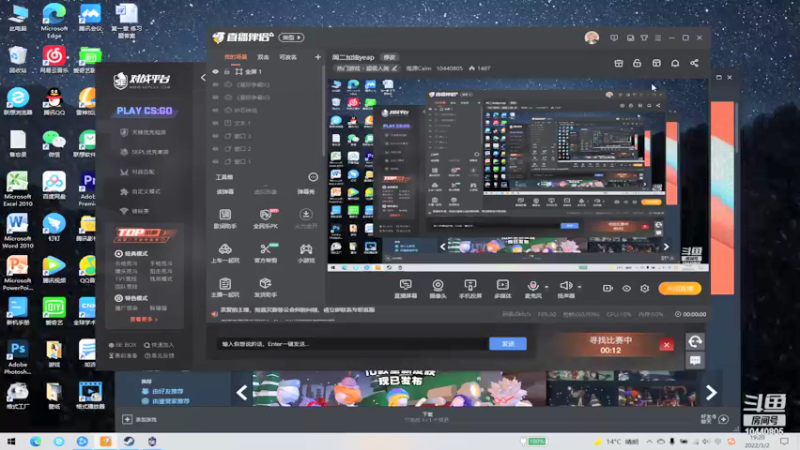Show next banner in 5E carousel

tap(711, 392)
